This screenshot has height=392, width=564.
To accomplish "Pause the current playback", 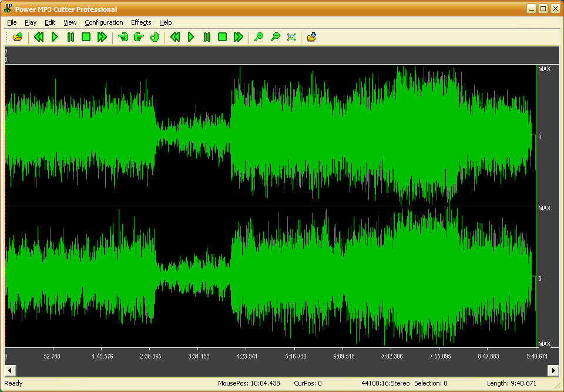I will coord(70,37).
